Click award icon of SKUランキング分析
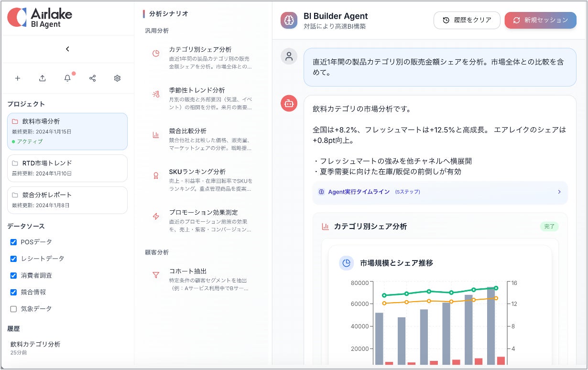 coord(156,175)
